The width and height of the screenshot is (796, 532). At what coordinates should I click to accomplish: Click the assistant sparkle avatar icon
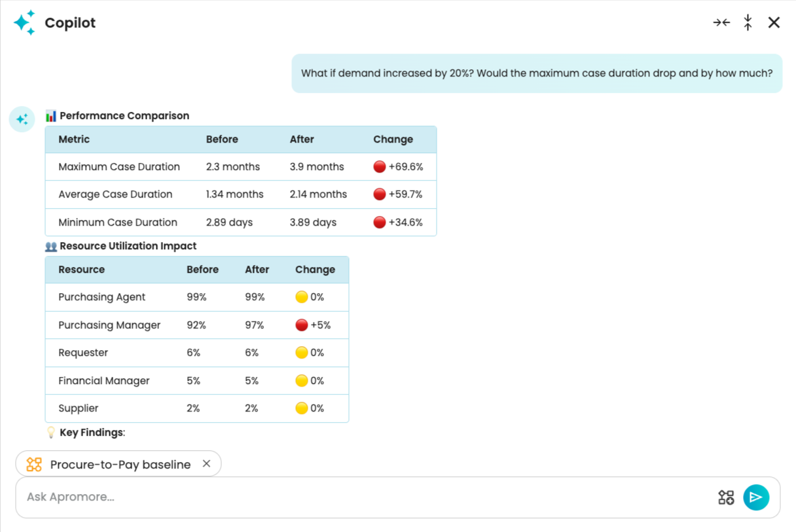point(22,119)
